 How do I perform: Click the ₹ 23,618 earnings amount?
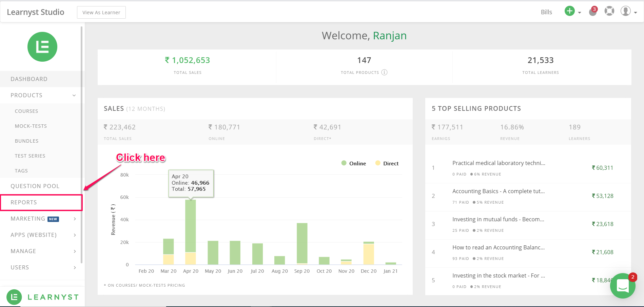pos(603,224)
